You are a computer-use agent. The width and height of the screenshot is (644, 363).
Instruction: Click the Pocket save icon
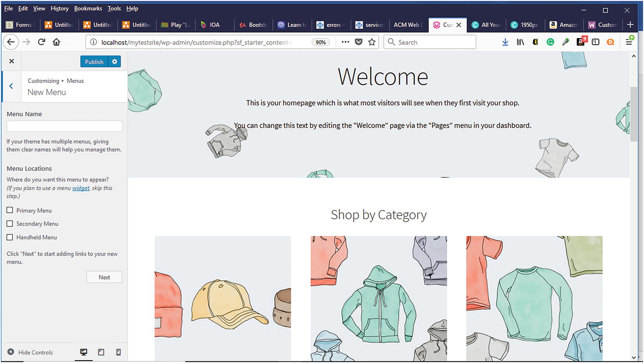coord(359,42)
